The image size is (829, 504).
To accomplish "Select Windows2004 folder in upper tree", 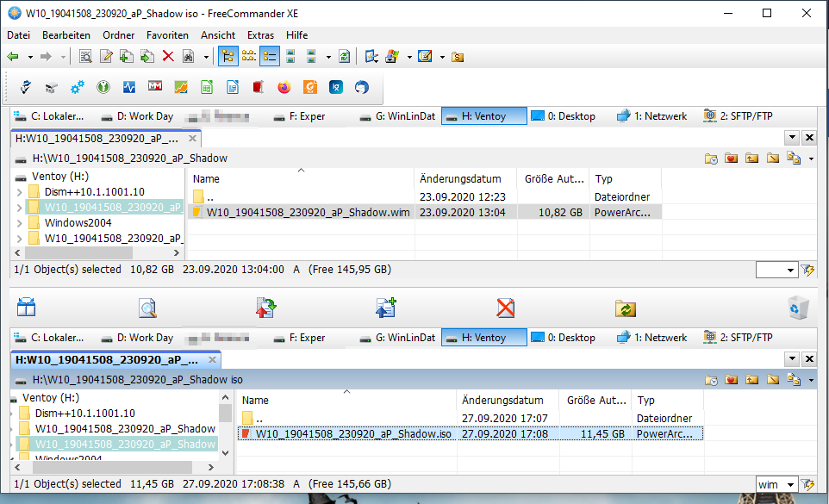I will point(78,223).
